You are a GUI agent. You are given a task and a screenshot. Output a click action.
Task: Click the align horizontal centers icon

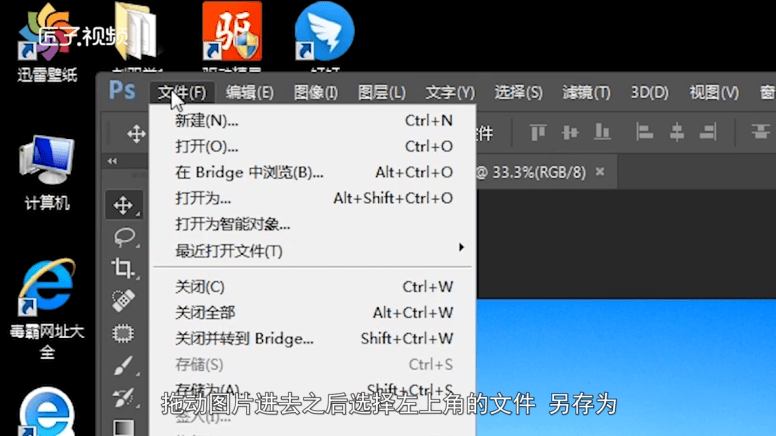pos(677,133)
